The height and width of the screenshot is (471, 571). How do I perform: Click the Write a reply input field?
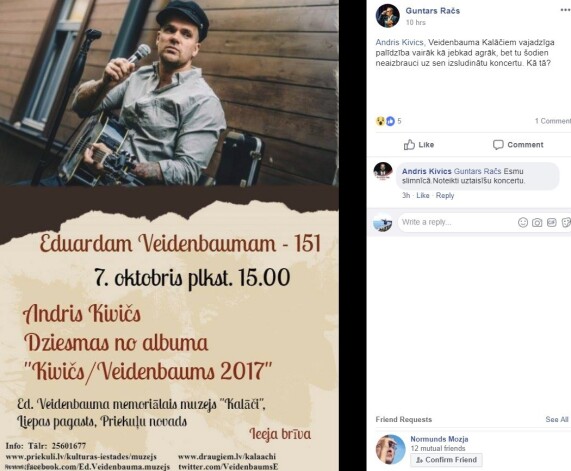point(457,222)
